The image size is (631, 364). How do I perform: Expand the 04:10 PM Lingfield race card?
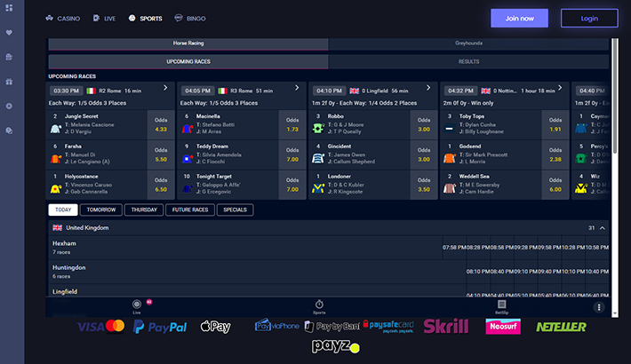tap(428, 88)
